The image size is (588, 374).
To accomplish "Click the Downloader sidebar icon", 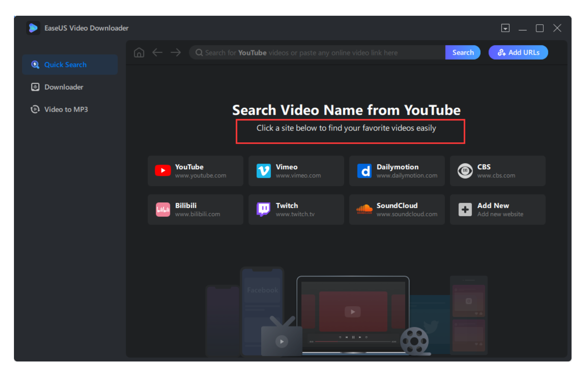I will click(x=35, y=87).
